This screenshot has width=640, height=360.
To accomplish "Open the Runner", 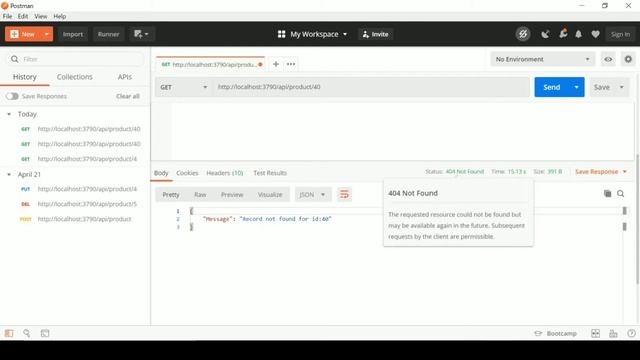I will click(x=109, y=34).
